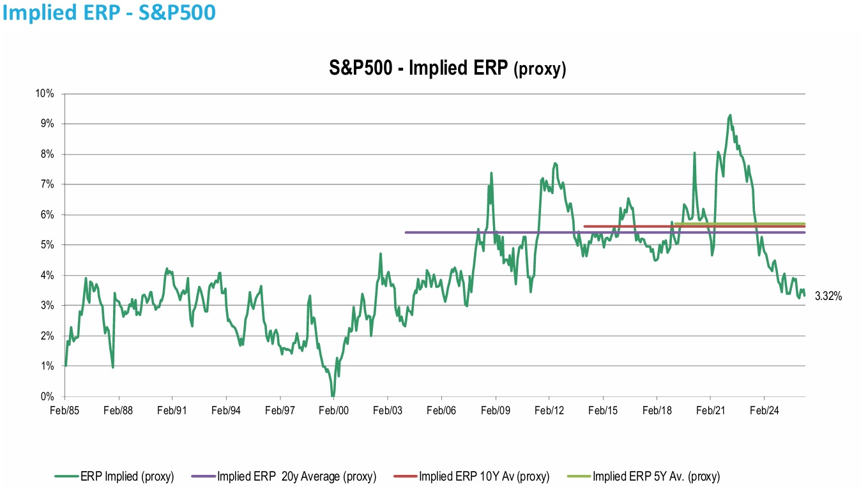Select the purple 20y Average legend swatch
Screen dimensions: 868x487
pyautogui.click(x=203, y=476)
